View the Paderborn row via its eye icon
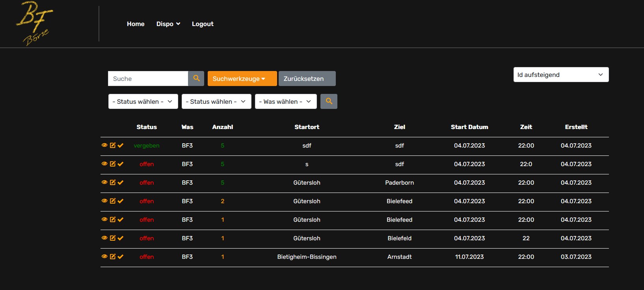The width and height of the screenshot is (644, 290). (x=104, y=182)
